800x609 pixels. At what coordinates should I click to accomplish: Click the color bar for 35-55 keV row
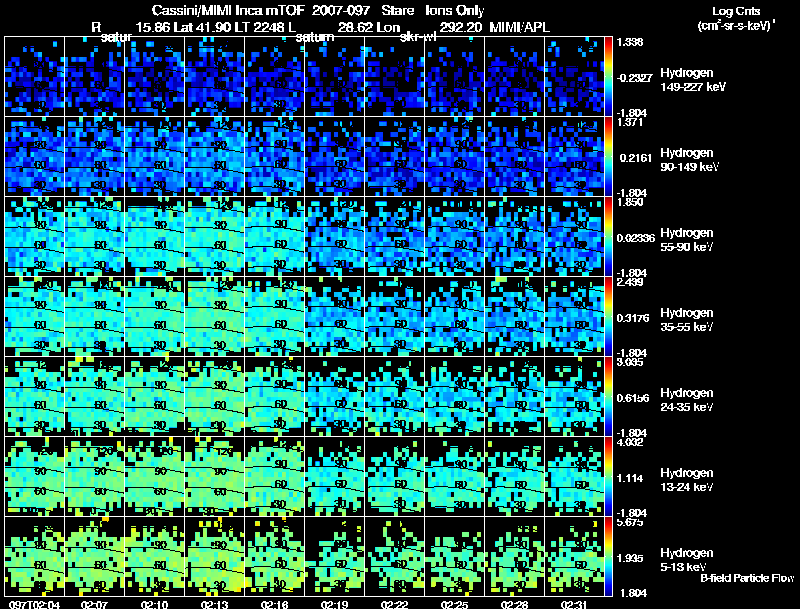(x=608, y=317)
